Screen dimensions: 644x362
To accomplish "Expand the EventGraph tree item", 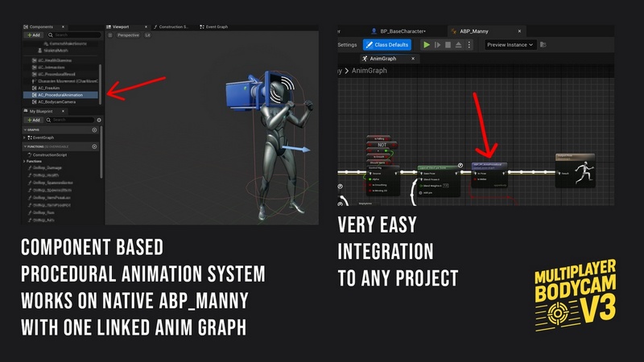I will [24, 138].
